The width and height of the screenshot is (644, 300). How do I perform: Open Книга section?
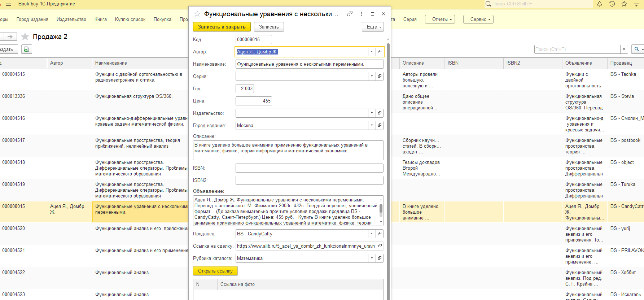click(101, 19)
